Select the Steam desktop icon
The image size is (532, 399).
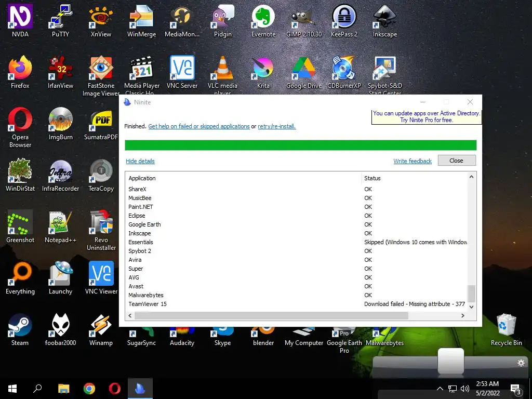20,329
